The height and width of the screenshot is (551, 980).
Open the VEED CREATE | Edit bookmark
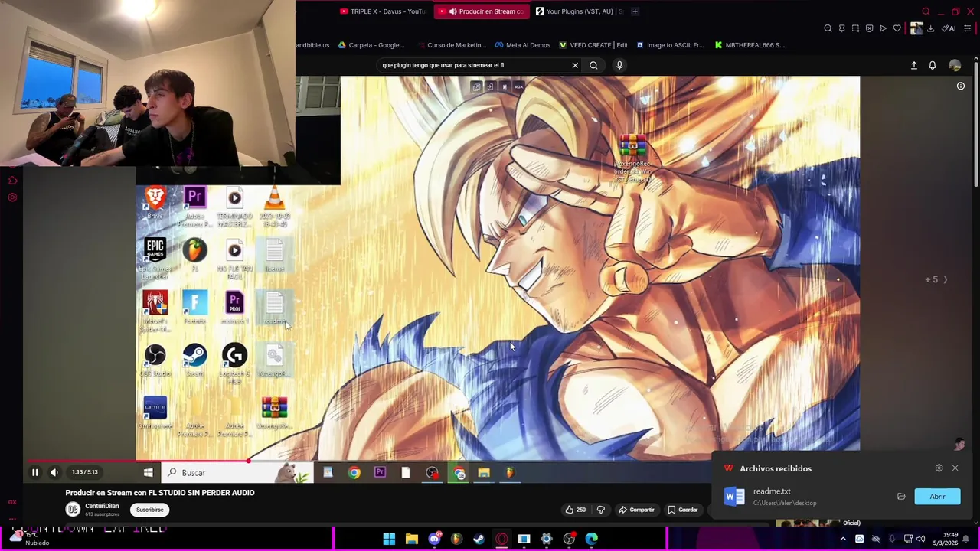tap(593, 45)
